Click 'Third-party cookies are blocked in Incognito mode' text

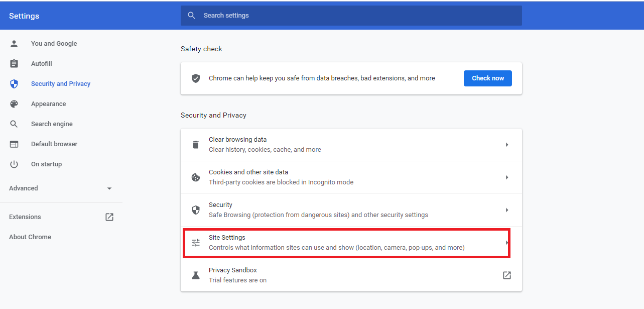click(281, 182)
